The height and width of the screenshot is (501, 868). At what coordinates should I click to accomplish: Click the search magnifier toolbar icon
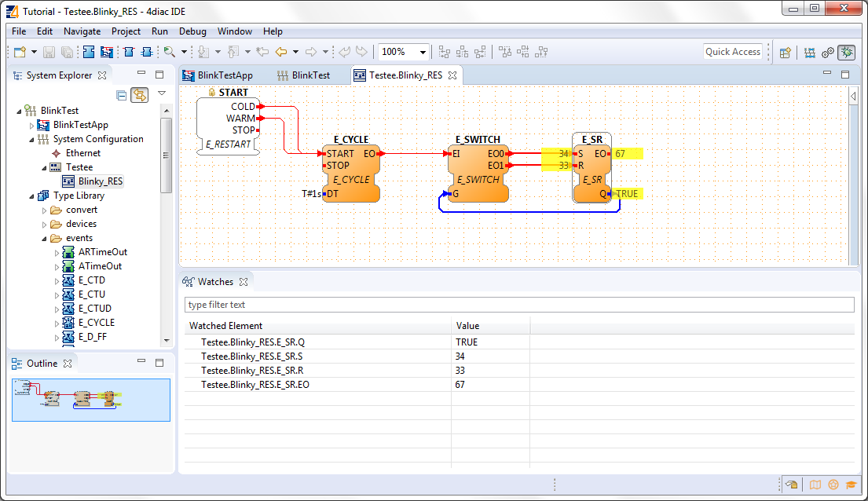169,52
